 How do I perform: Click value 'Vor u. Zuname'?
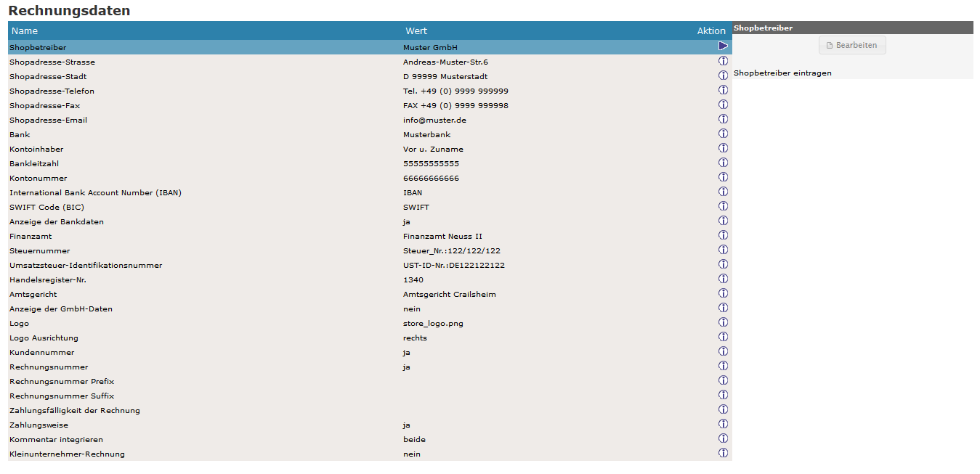433,149
